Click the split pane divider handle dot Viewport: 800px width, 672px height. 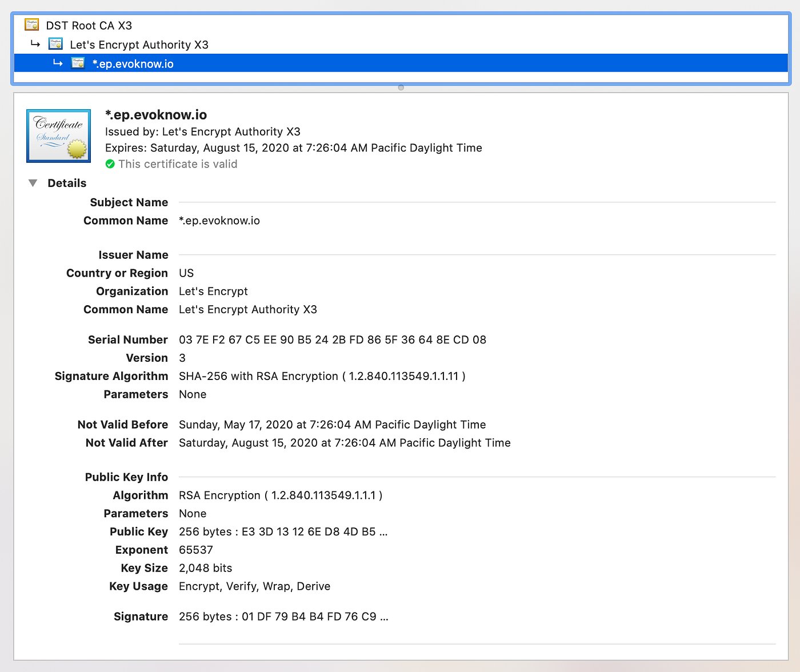(401, 87)
